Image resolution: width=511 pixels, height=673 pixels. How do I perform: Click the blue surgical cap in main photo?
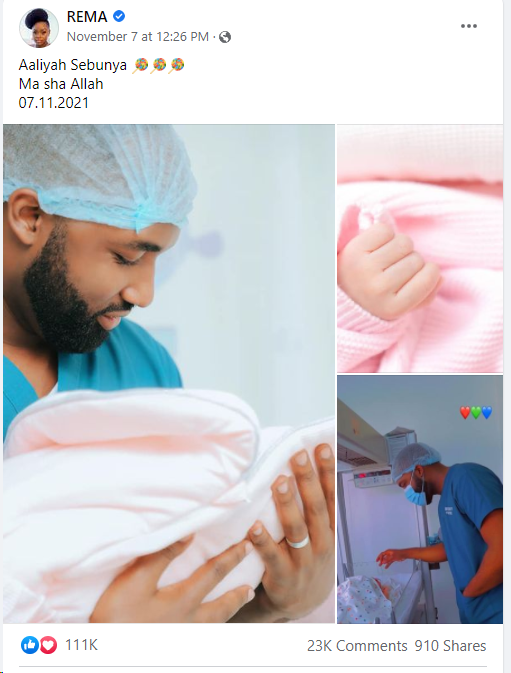pos(99,176)
